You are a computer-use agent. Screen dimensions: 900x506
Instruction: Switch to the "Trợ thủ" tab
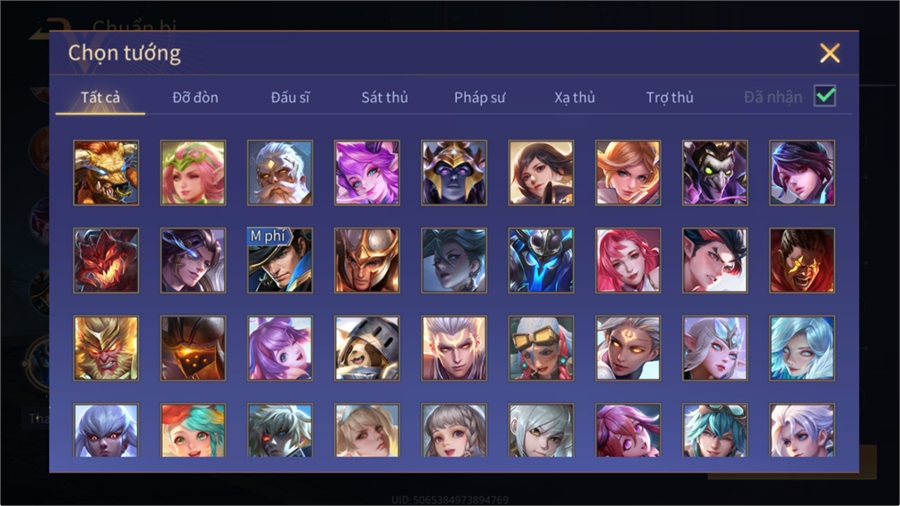pos(670,98)
